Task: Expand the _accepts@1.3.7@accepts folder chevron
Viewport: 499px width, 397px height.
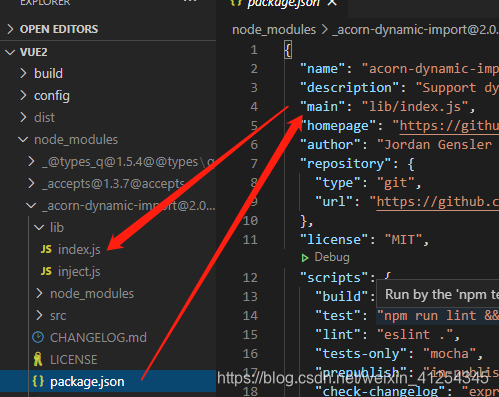Action: (x=31, y=183)
